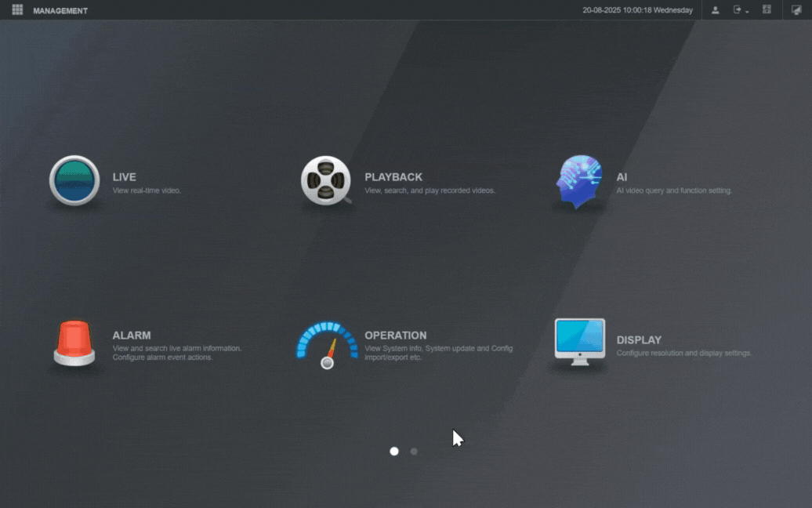Click the PLAYBACK title text
Viewport: 812px width, 508px height.
click(x=393, y=177)
